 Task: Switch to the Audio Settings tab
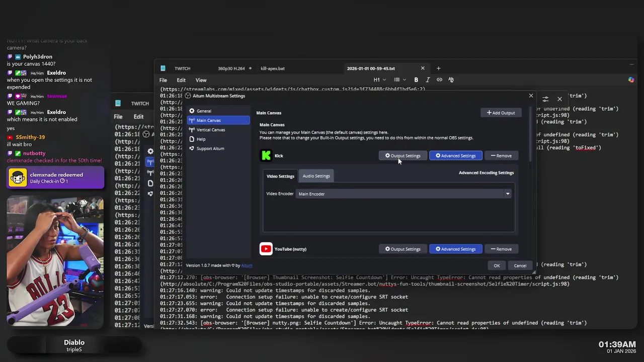pyautogui.click(x=316, y=176)
